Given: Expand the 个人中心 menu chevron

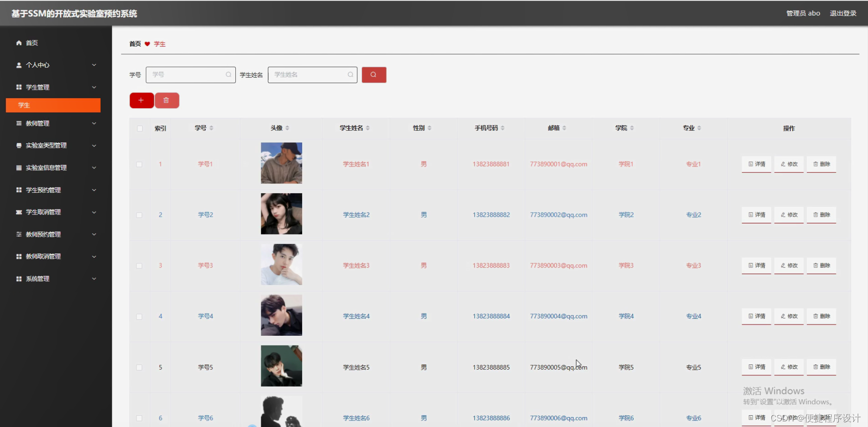Looking at the screenshot, I should pyautogui.click(x=94, y=65).
